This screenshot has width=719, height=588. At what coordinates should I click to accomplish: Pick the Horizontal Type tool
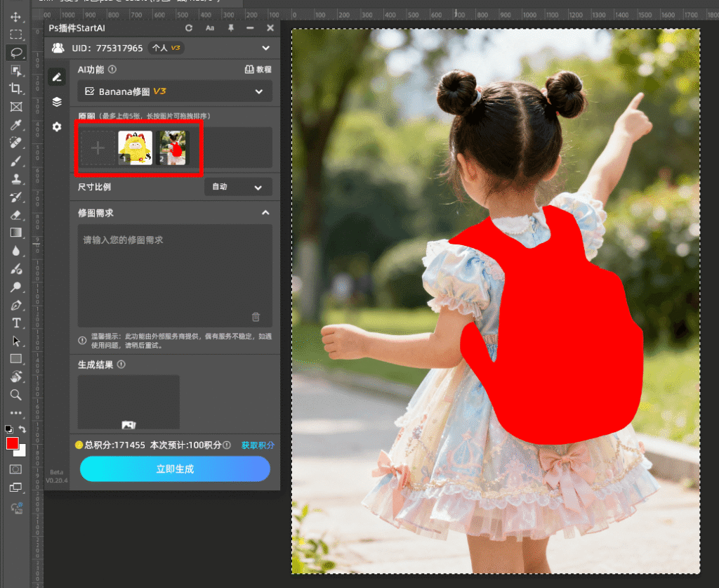pos(15,323)
